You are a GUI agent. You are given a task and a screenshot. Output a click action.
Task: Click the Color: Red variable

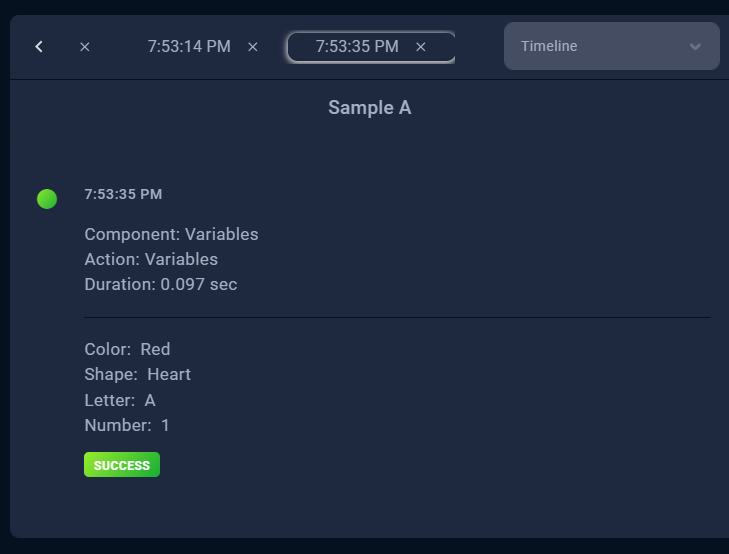(127, 349)
